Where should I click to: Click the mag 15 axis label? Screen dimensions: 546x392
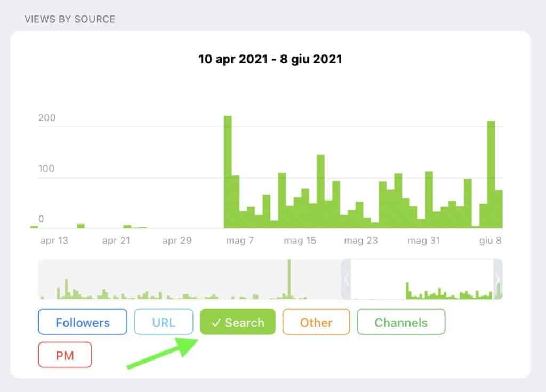click(x=300, y=241)
